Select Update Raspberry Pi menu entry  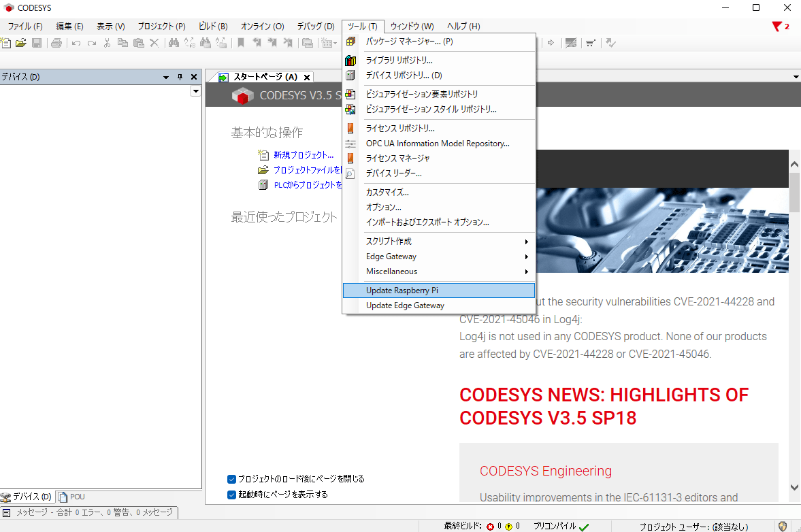point(439,290)
